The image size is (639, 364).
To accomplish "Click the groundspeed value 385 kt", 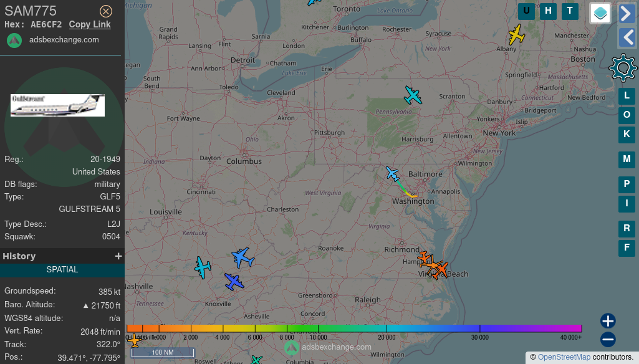I will 109,292.
